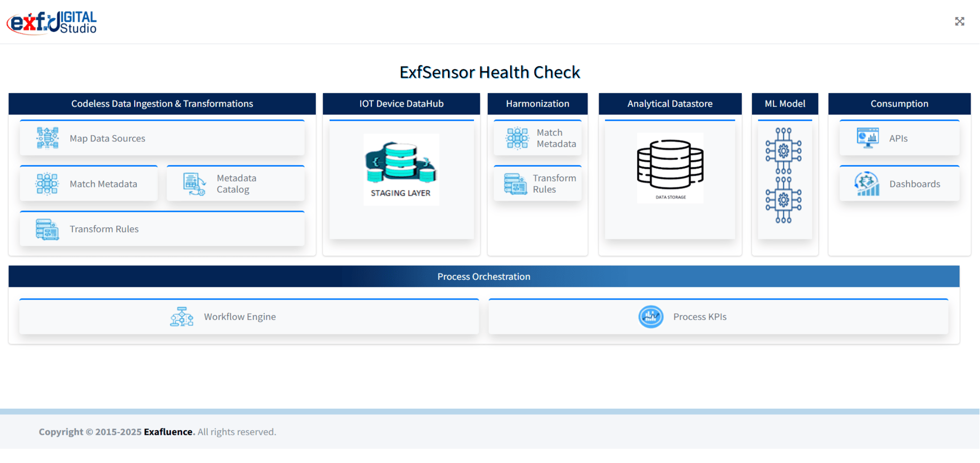Open Match Metadata card in Codeless Data Ingestion
The height and width of the screenshot is (463, 980).
pos(88,184)
